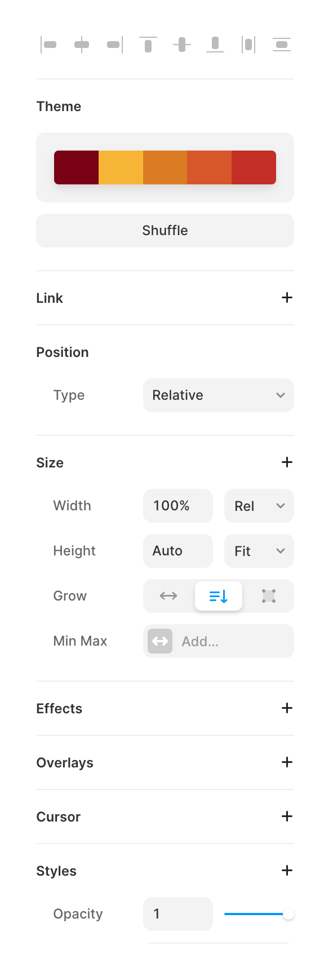Select the align left icon

pyautogui.click(x=50, y=45)
